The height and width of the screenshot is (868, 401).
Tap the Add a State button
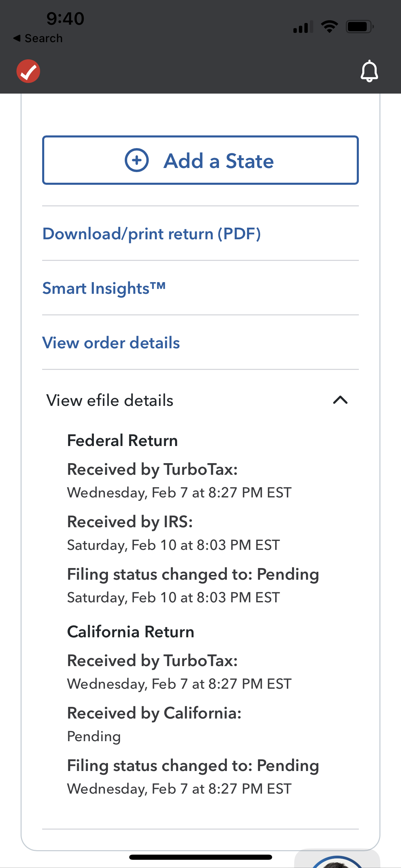coord(200,160)
